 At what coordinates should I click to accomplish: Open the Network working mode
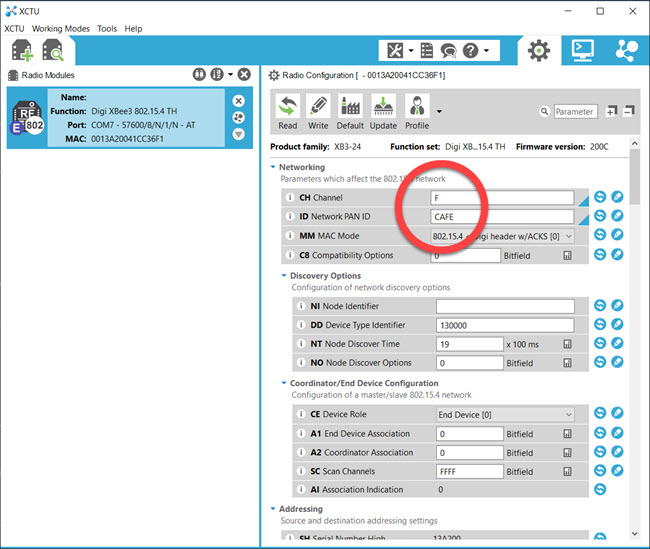coord(626,49)
